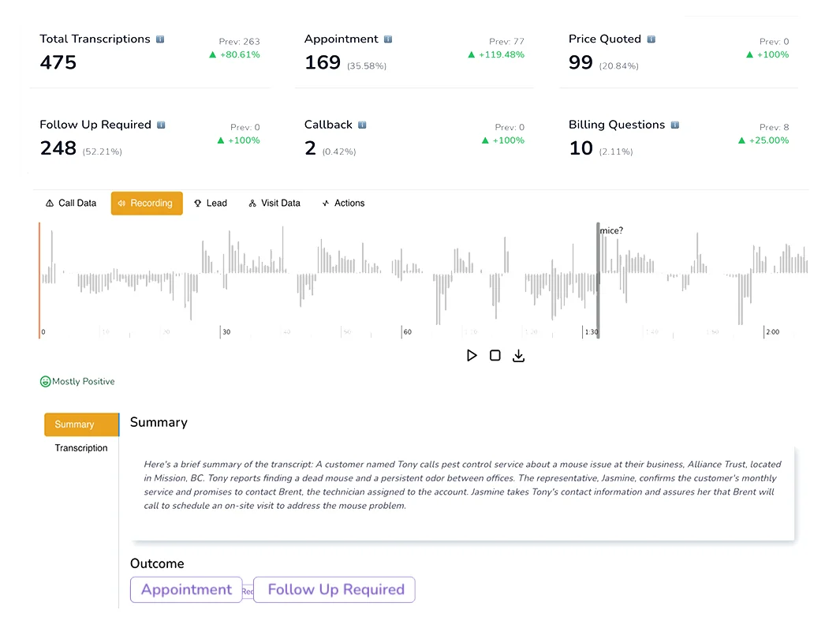Play the call recording
The height and width of the screenshot is (632, 840).
[472, 356]
